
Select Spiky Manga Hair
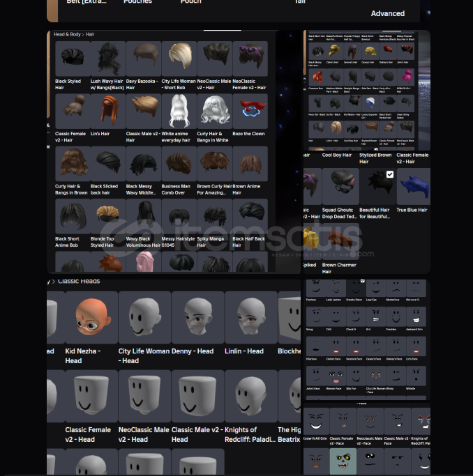click(x=215, y=216)
